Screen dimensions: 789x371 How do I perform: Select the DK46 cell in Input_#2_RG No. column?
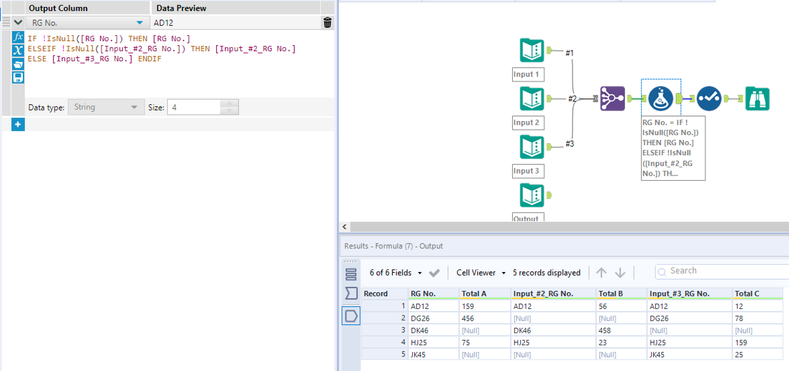[x=553, y=330]
